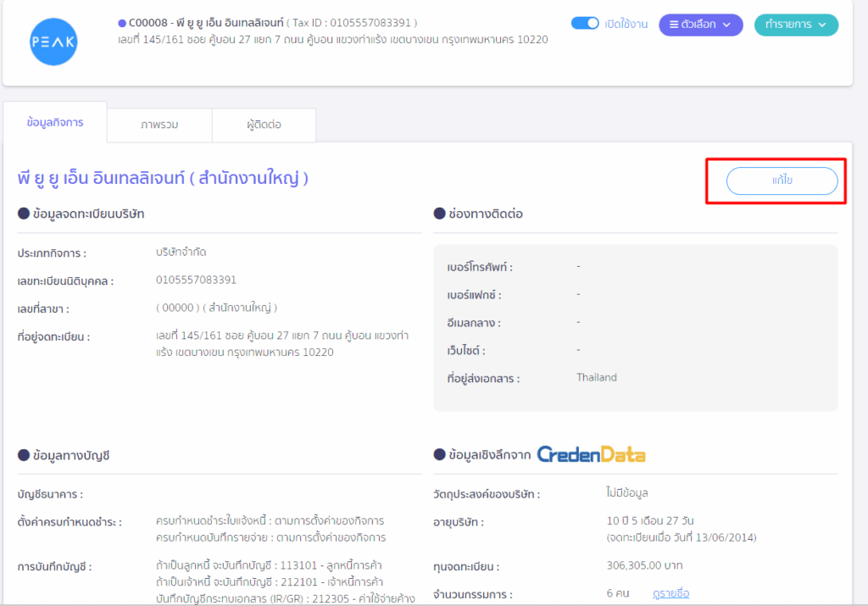Image resolution: width=868 pixels, height=606 pixels.
Task: Click the Thailand document address value
Action: (597, 377)
